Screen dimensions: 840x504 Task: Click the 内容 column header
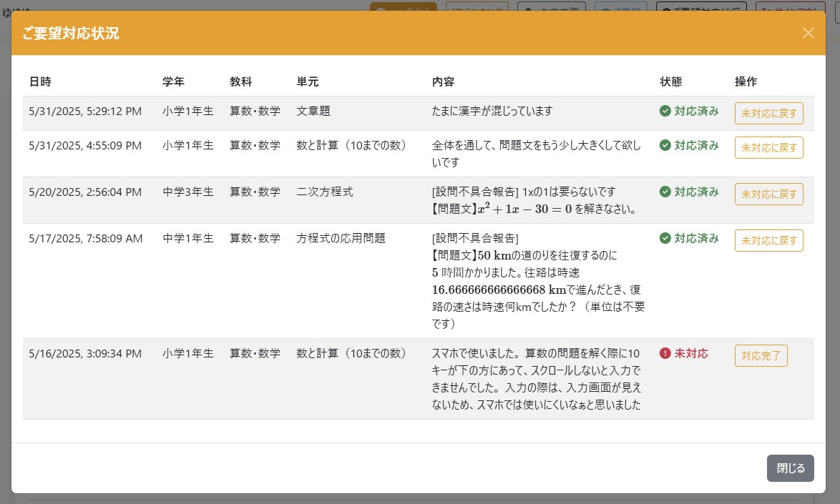coord(443,81)
